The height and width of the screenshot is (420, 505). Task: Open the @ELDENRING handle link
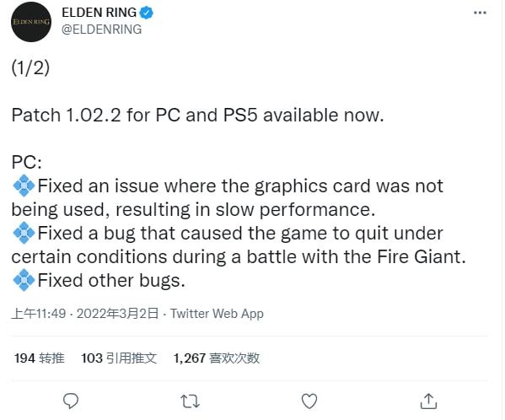coord(101,30)
